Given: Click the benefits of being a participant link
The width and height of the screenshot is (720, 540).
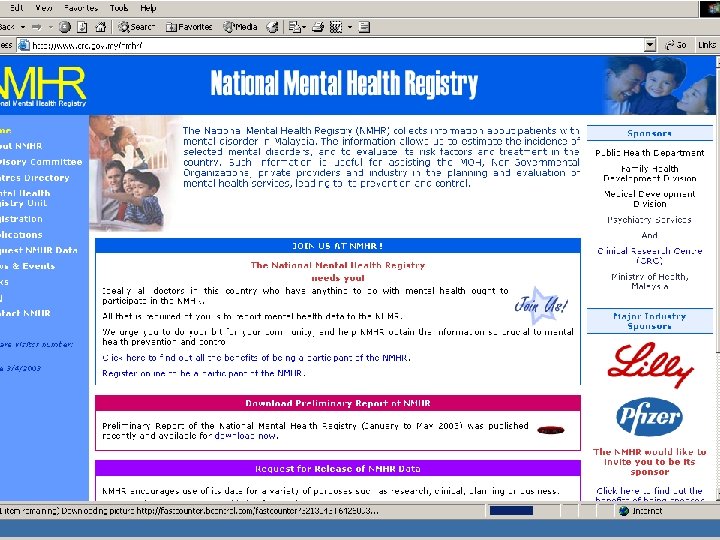Looking at the screenshot, I should pyautogui.click(x=256, y=358).
